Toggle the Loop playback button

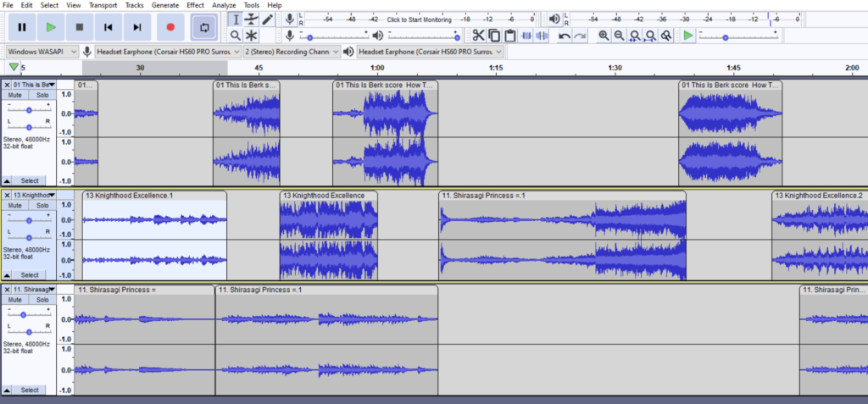click(204, 27)
